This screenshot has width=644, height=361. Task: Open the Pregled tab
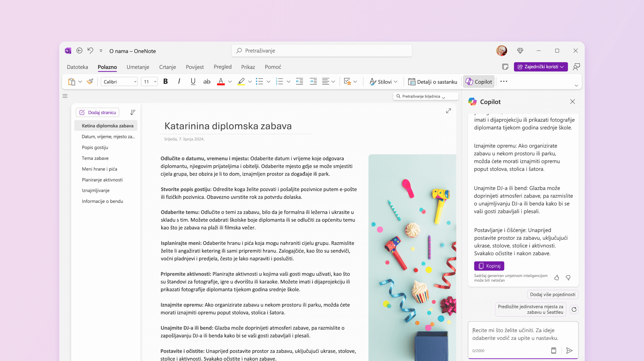pos(223,67)
